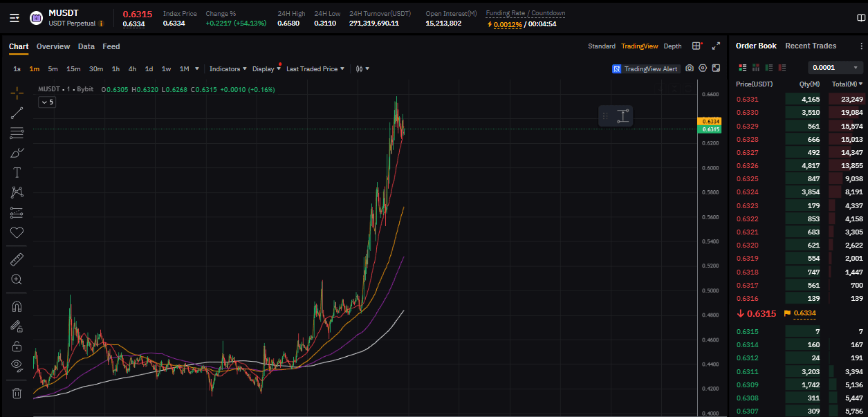
Task: Select the trend line drawing tool
Action: pyautogui.click(x=17, y=113)
